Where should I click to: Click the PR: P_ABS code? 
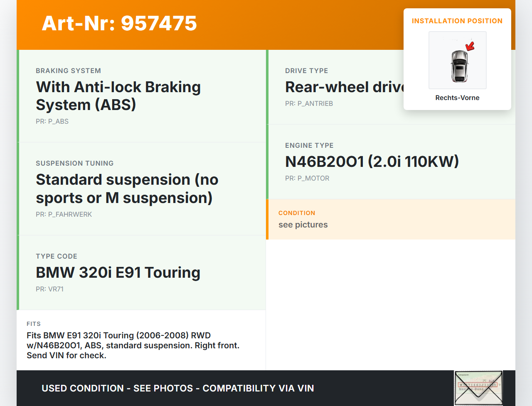52,122
